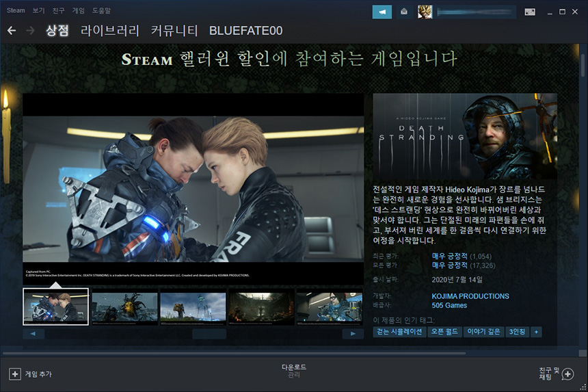Click the thumbnail strip right arrow
Image resolution: width=588 pixels, height=392 pixels.
(353, 333)
